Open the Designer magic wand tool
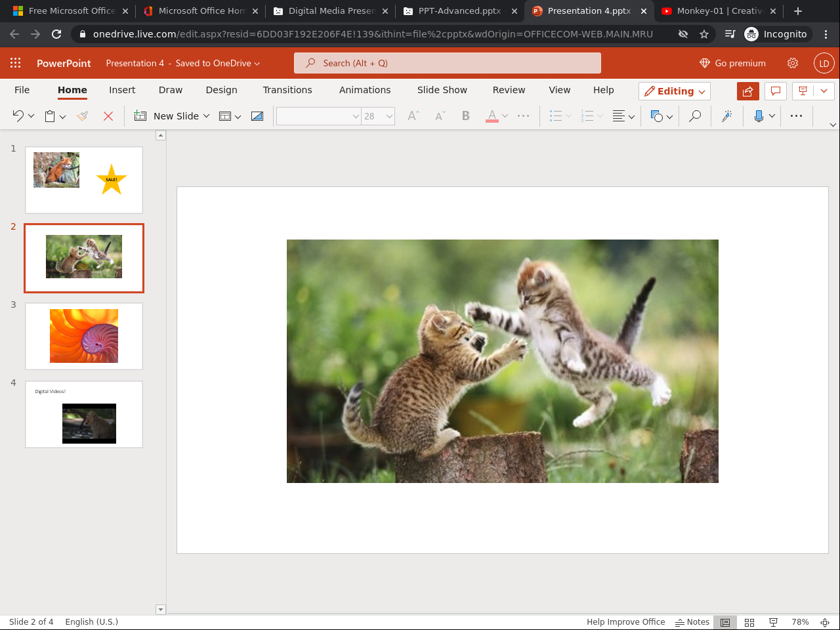 tap(726, 116)
